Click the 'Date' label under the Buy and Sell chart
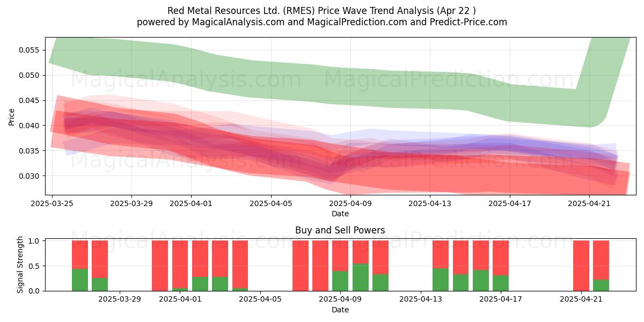 click(x=340, y=310)
